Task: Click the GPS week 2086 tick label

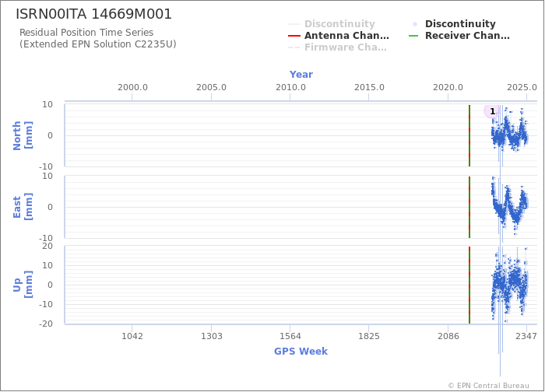Action: [448, 336]
